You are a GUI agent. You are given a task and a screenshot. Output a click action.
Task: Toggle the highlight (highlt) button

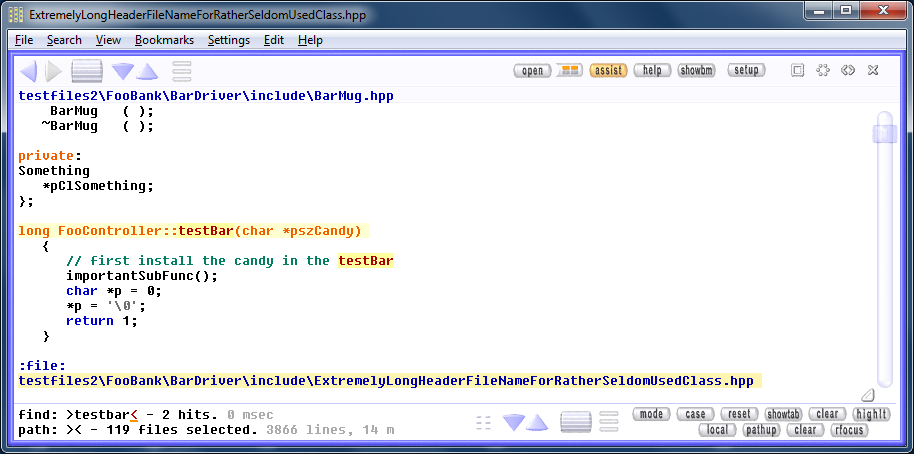(871, 414)
